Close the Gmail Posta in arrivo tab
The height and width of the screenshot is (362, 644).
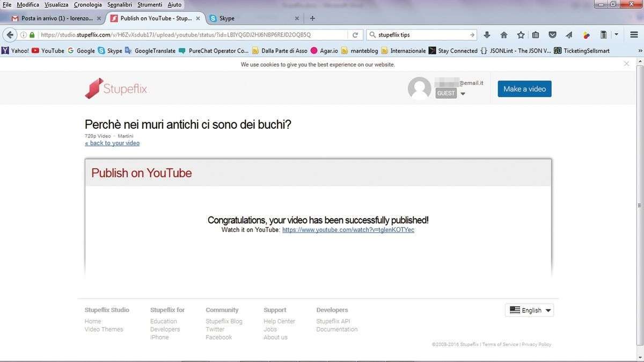pyautogui.click(x=99, y=18)
